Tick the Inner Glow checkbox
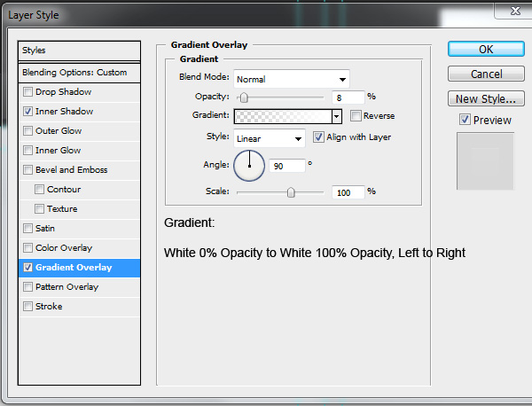The width and height of the screenshot is (532, 406). pyautogui.click(x=27, y=151)
